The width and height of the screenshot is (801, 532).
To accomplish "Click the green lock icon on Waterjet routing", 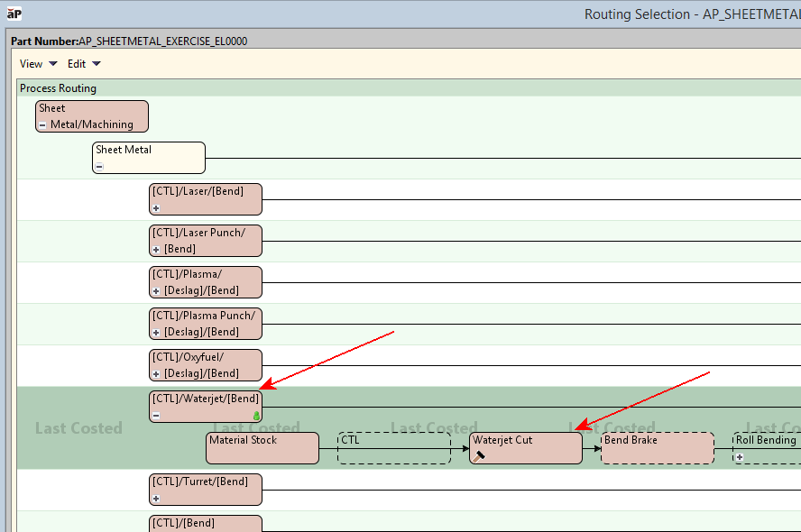I will click(x=255, y=416).
